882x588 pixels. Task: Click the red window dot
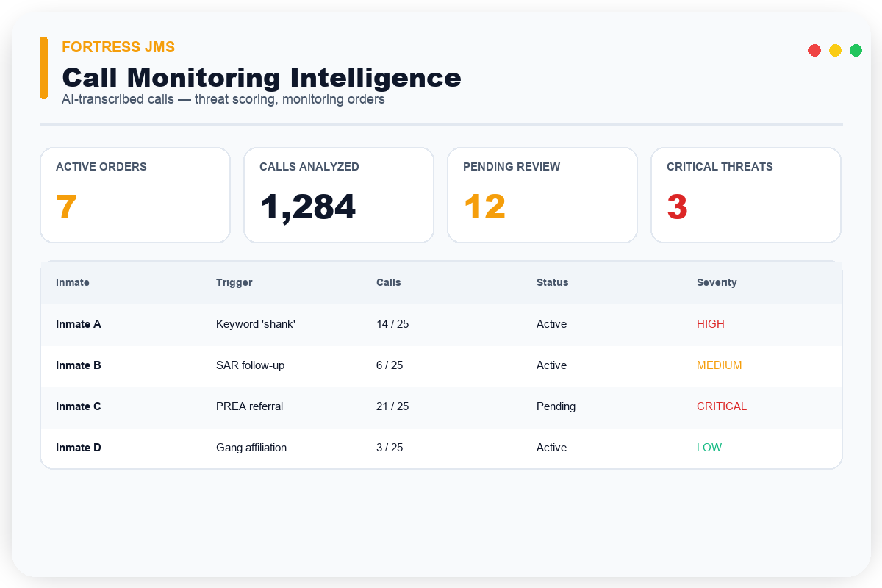[814, 50]
